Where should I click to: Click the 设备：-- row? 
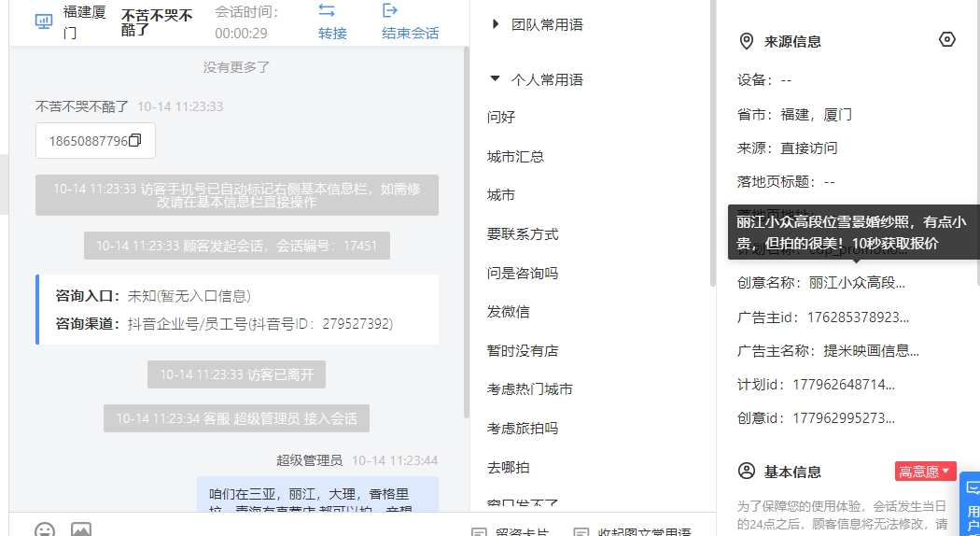tap(765, 80)
